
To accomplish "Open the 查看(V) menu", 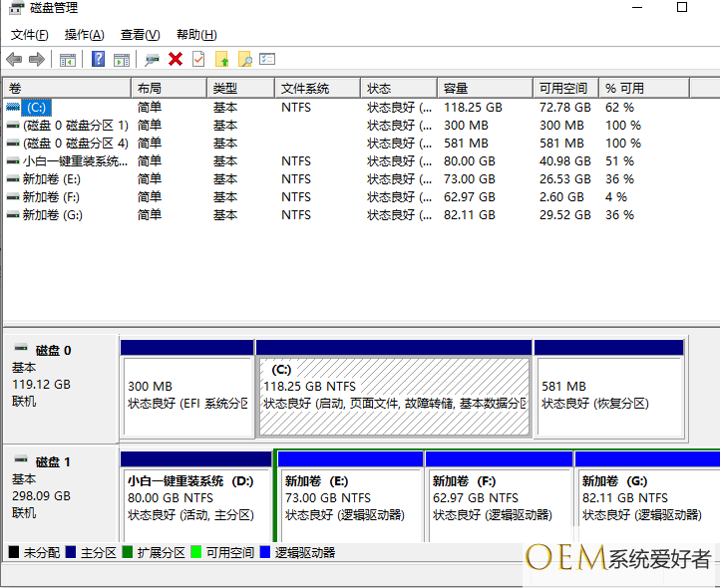I will [x=140, y=35].
